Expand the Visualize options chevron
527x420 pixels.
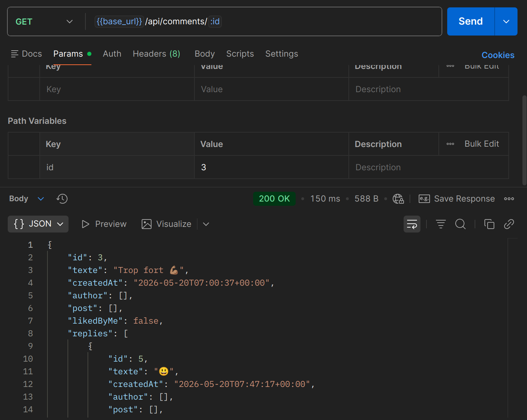206,224
